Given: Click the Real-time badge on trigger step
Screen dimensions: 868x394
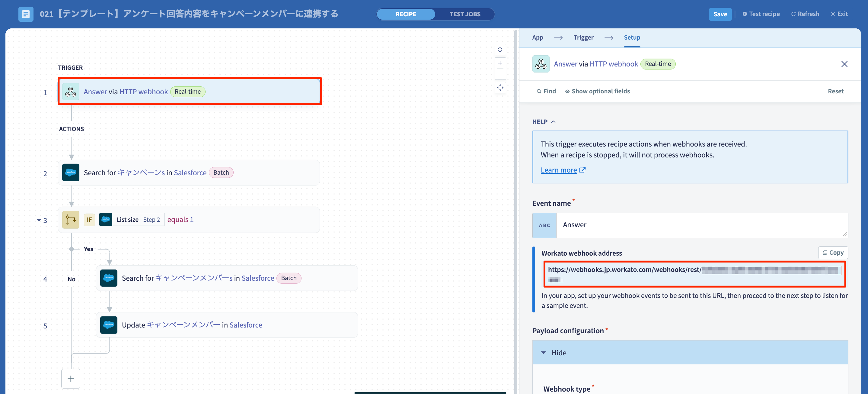Looking at the screenshot, I should pyautogui.click(x=187, y=92).
